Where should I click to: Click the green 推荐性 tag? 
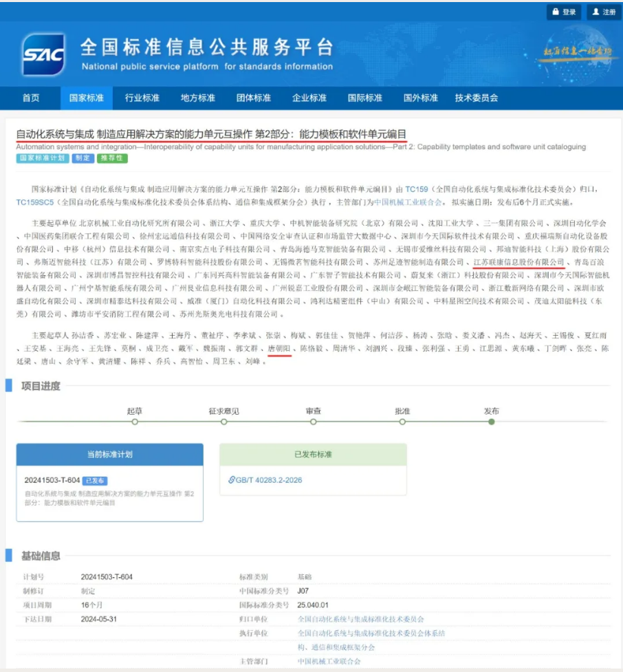pos(112,158)
